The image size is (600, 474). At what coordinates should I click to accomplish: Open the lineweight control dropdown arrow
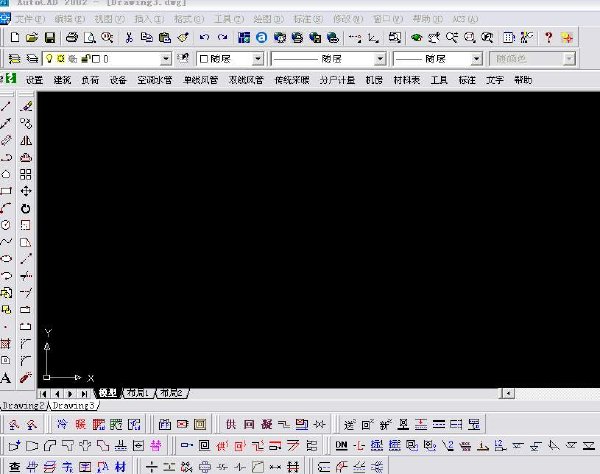click(x=476, y=59)
